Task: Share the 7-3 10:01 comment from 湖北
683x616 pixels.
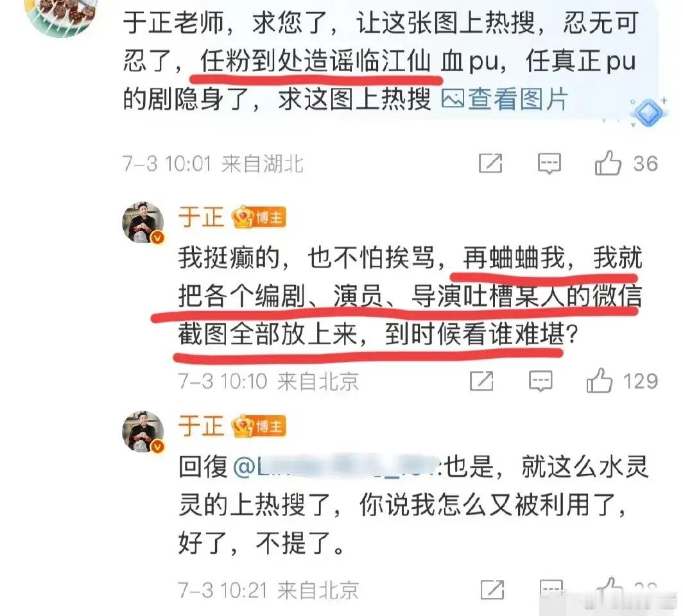Action: pos(490,164)
